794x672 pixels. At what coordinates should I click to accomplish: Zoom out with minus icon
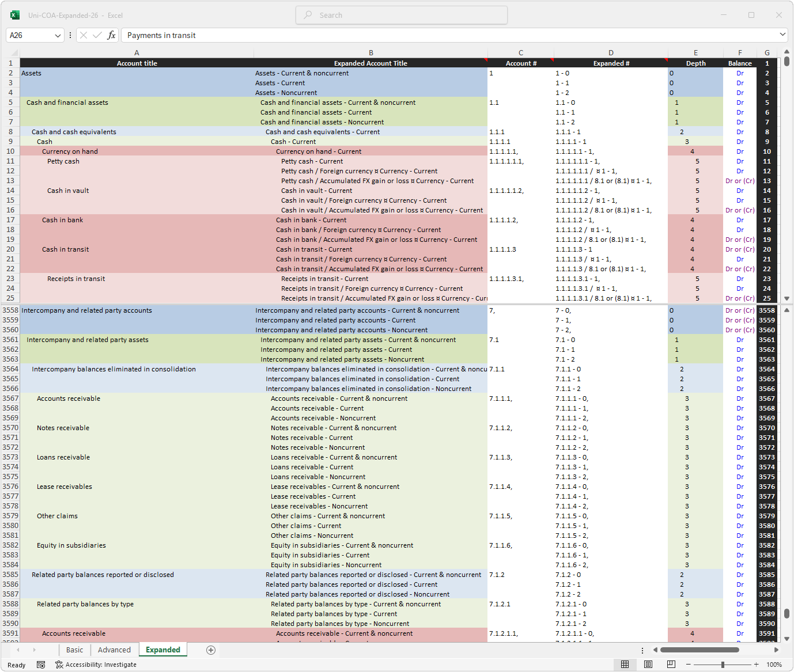click(689, 665)
